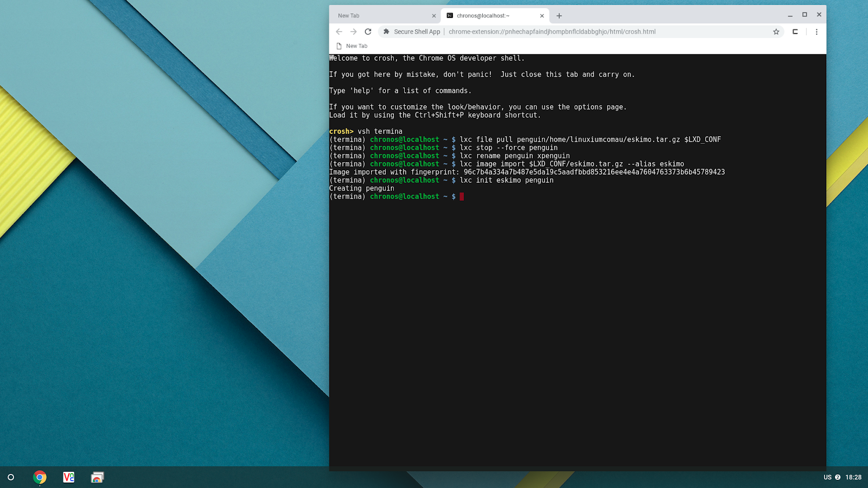Viewport: 868px width, 488px height.
Task: Bookmark this page with the star icon
Action: pos(776,31)
